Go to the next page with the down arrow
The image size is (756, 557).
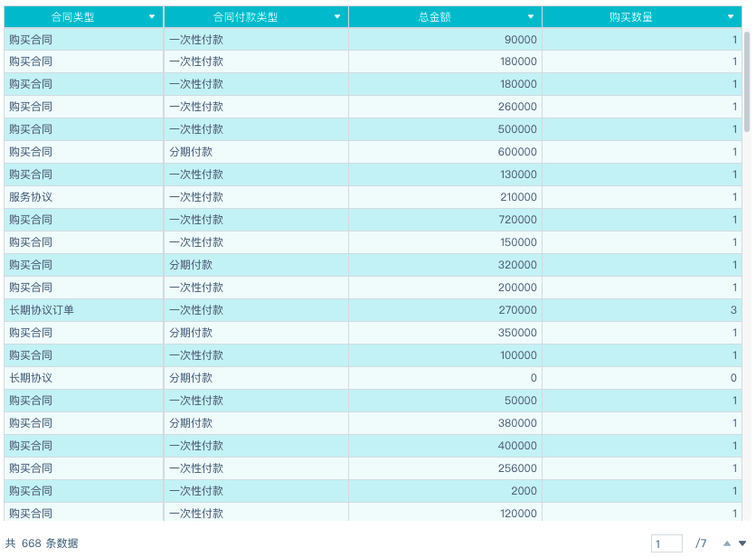[x=742, y=543]
